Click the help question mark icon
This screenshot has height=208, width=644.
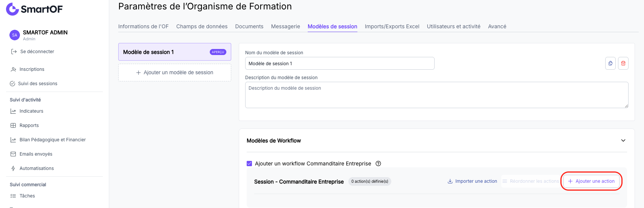378,164
